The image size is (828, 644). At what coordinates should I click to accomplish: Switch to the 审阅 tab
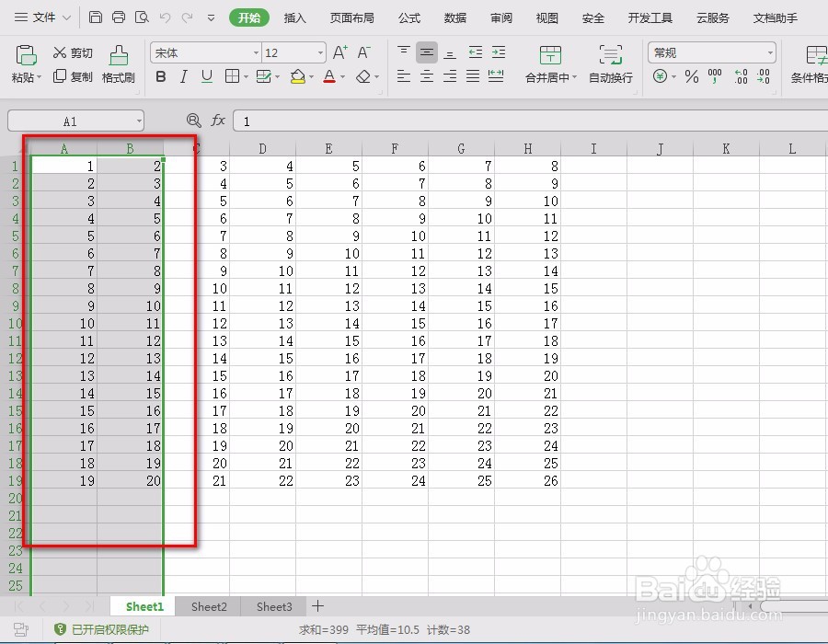click(501, 18)
